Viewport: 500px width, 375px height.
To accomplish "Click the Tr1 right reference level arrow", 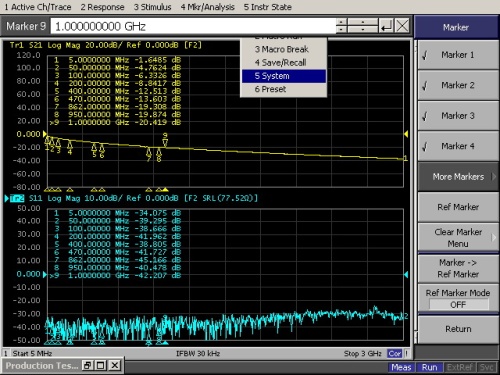I will click(x=406, y=134).
